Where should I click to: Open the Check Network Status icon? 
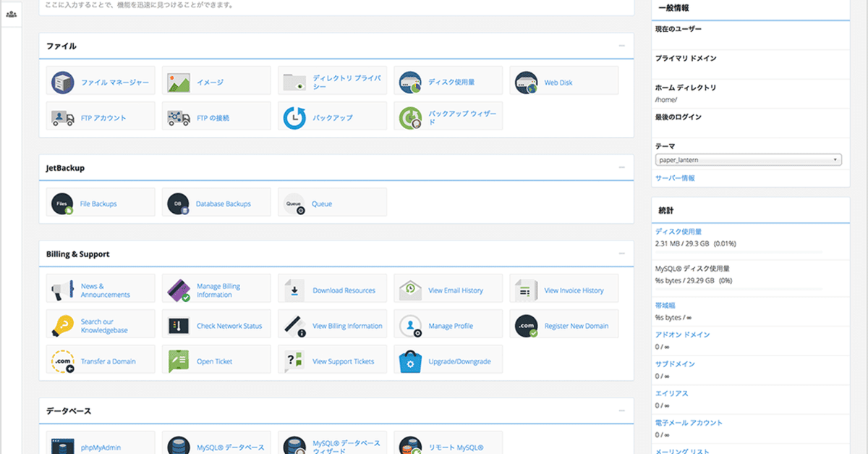[x=179, y=325]
